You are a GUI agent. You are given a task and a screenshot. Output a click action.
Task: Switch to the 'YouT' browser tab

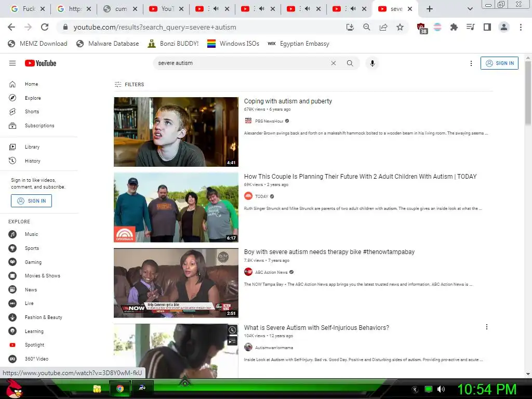pos(166,9)
